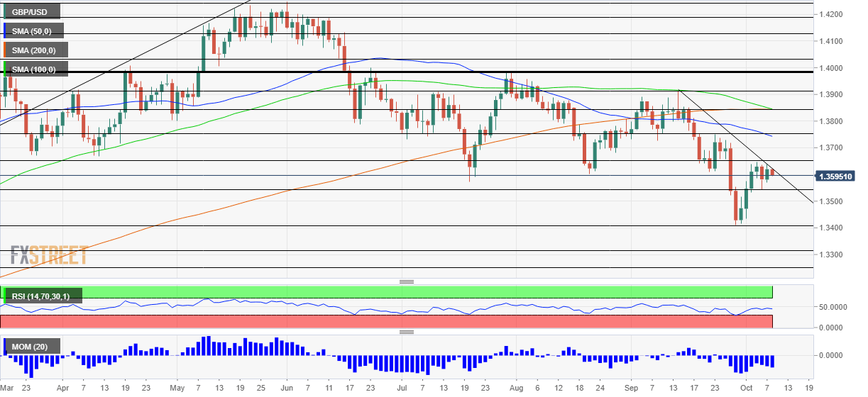
Task: Click the Jun label on the date axis
Action: [x=287, y=388]
